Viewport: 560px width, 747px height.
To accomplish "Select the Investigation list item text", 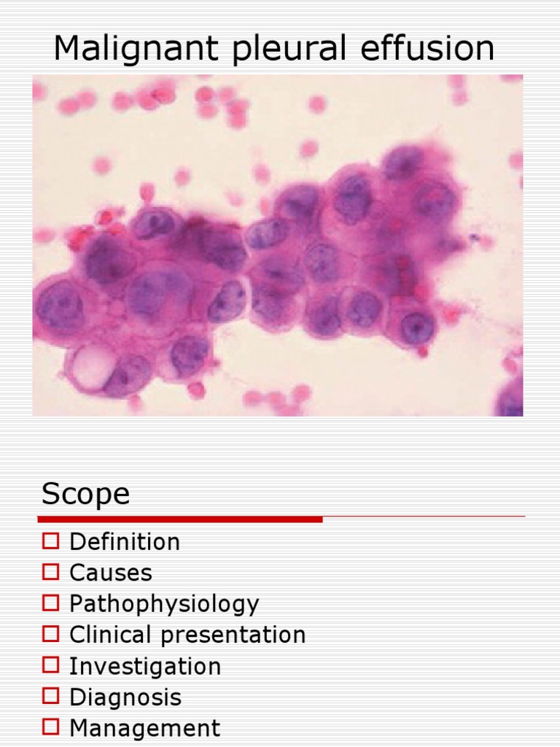I will pos(144,666).
